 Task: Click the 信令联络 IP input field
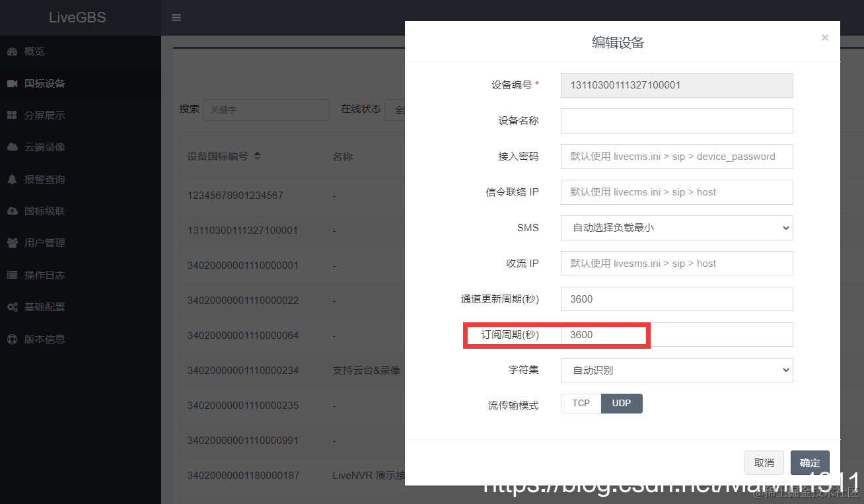[x=676, y=192]
